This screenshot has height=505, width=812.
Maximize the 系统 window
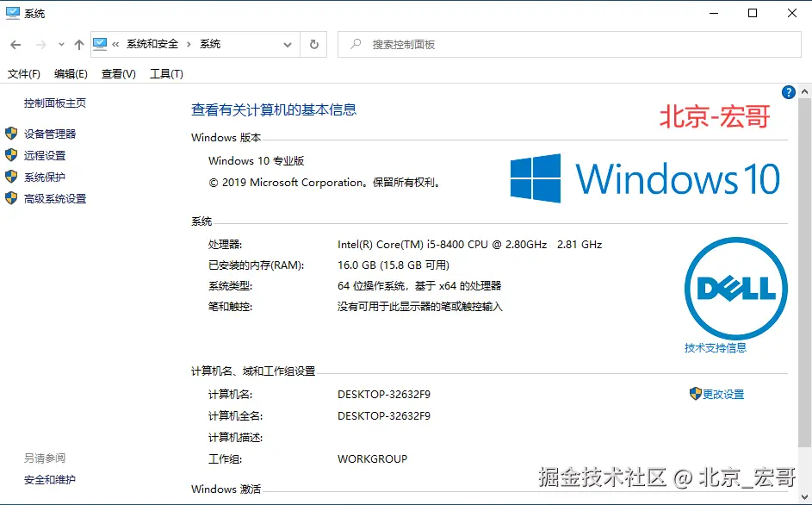pos(753,13)
